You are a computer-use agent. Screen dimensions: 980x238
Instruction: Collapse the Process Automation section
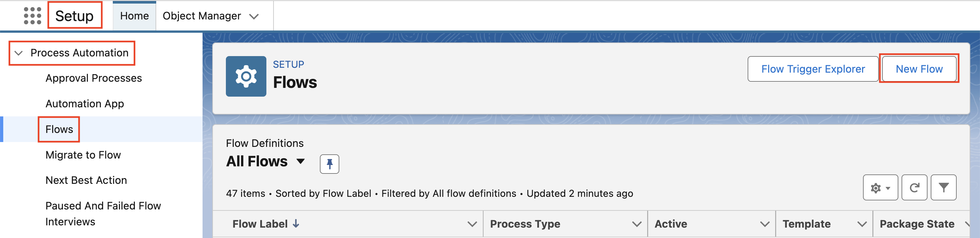tap(19, 53)
